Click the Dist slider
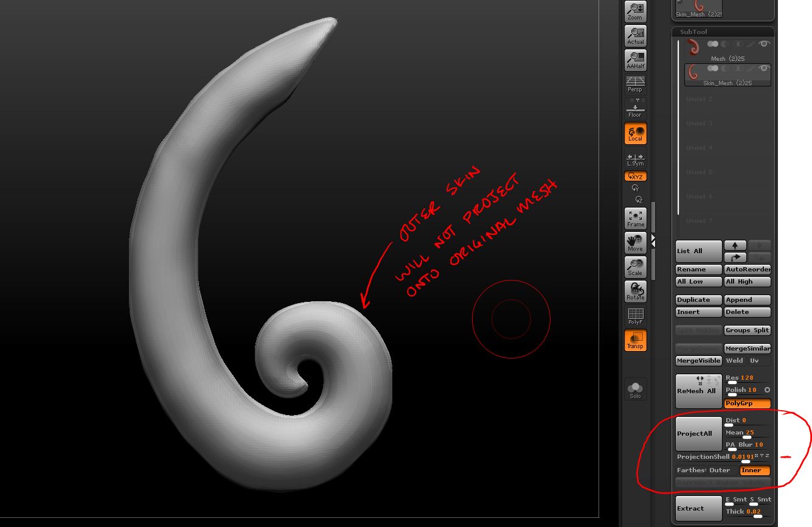This screenshot has height=527, width=812. tap(748, 421)
